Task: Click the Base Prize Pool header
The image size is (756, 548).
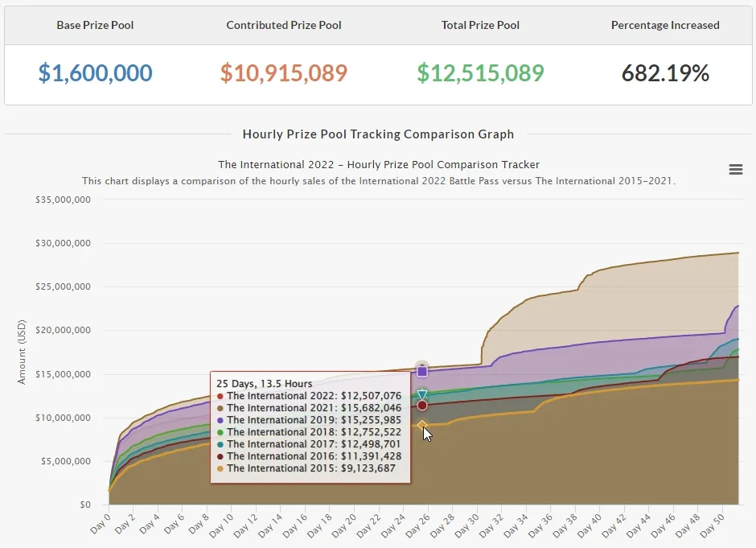Action: [95, 25]
